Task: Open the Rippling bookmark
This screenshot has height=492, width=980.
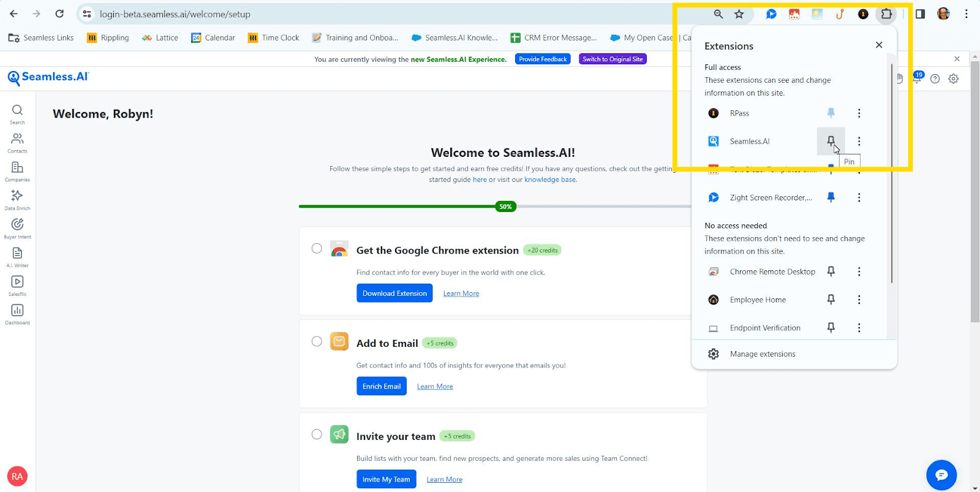Action: point(108,37)
